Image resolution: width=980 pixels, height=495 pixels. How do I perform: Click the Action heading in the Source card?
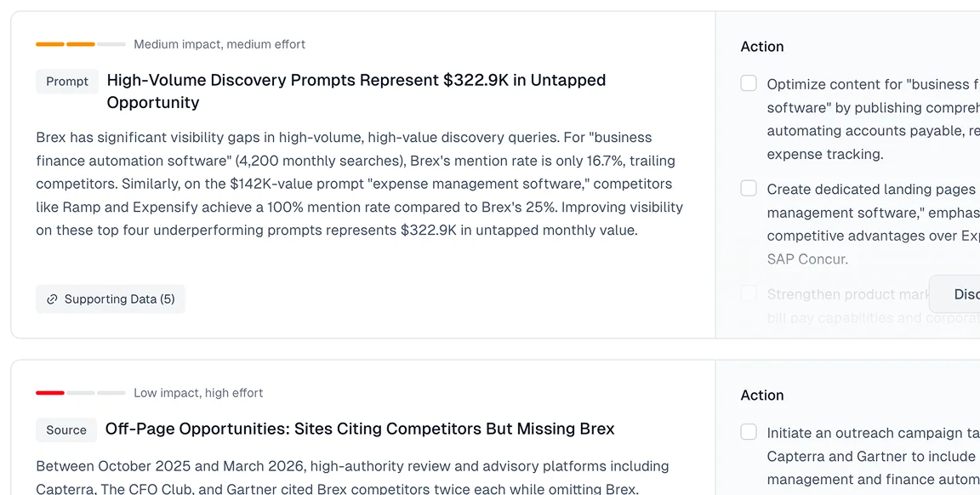click(762, 395)
